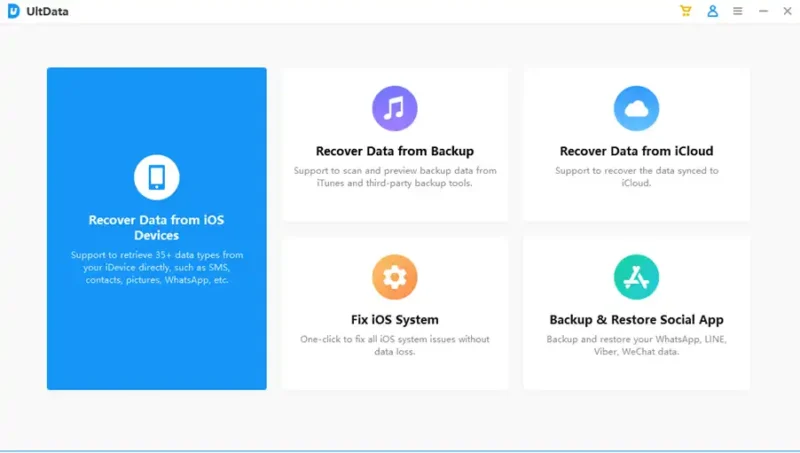
Task: Click the music note backup icon
Action: pyautogui.click(x=394, y=108)
